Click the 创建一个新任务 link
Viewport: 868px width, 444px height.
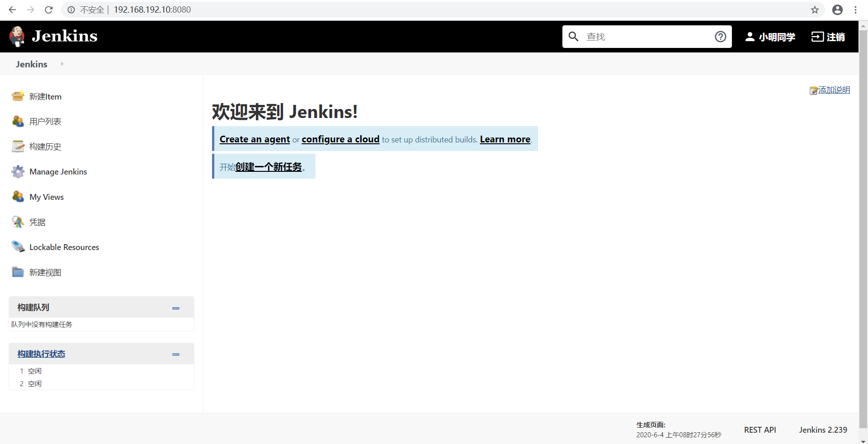point(269,167)
